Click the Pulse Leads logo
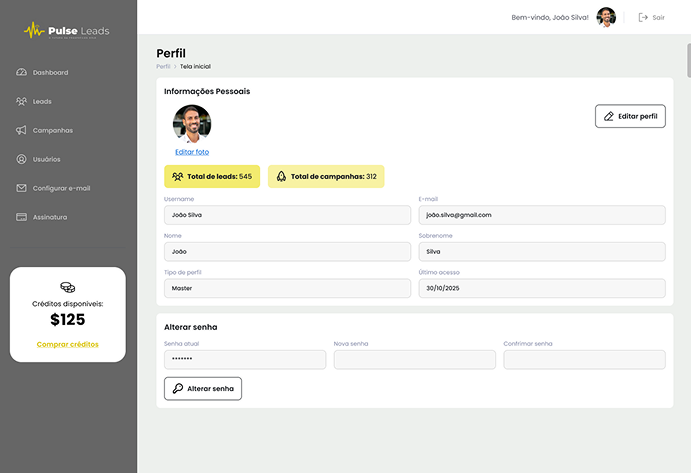The image size is (691, 473). pyautogui.click(x=68, y=31)
